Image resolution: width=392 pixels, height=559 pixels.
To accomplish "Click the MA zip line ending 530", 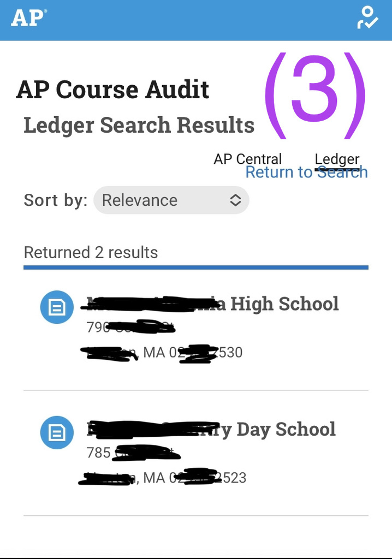I will coord(162,353).
